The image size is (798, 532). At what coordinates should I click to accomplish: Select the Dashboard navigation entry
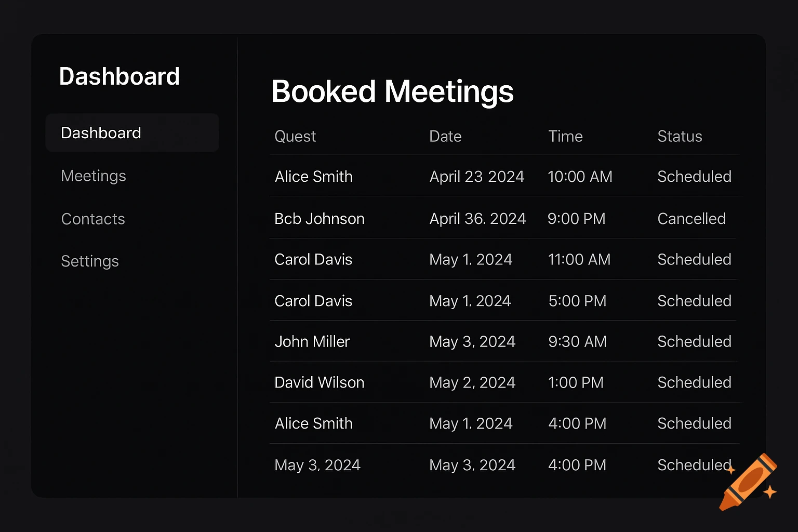pyautogui.click(x=101, y=132)
